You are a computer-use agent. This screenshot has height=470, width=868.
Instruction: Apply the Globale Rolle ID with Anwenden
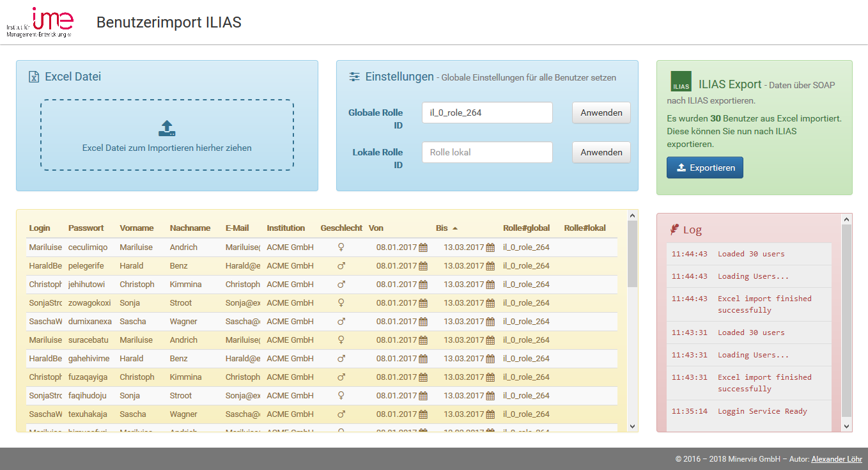pos(601,113)
